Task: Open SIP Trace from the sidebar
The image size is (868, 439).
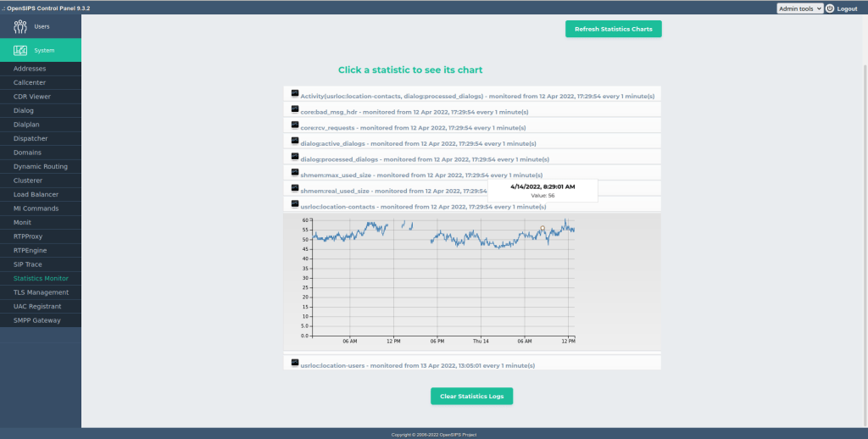Action: pyautogui.click(x=28, y=264)
